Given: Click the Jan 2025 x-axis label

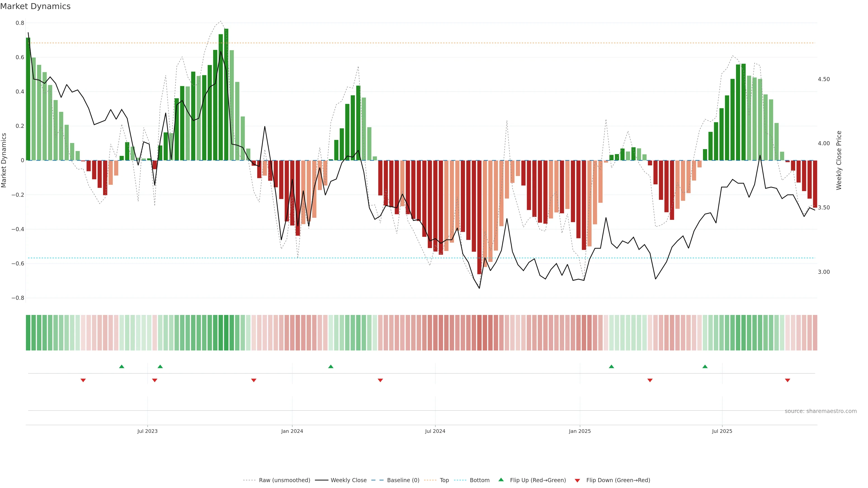Looking at the screenshot, I should [580, 431].
